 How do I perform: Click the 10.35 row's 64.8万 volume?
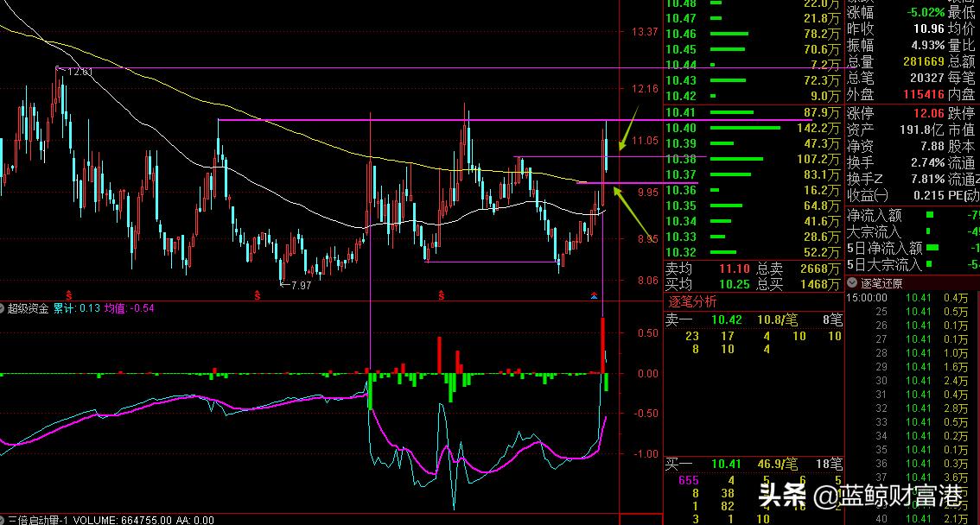tap(822, 206)
